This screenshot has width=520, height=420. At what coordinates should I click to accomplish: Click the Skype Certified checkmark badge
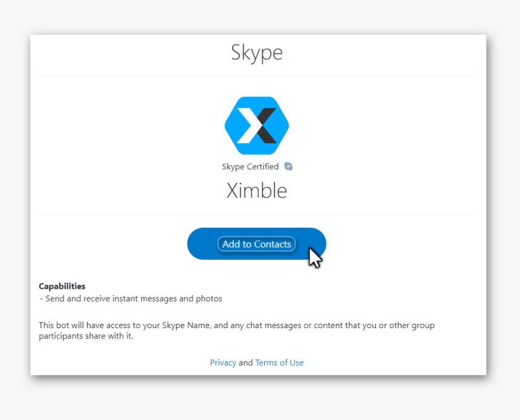[288, 166]
